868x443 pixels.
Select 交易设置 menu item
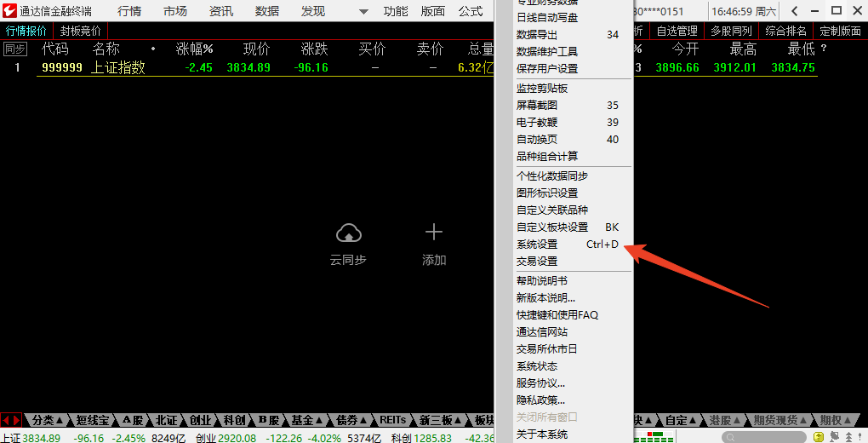pos(564,262)
